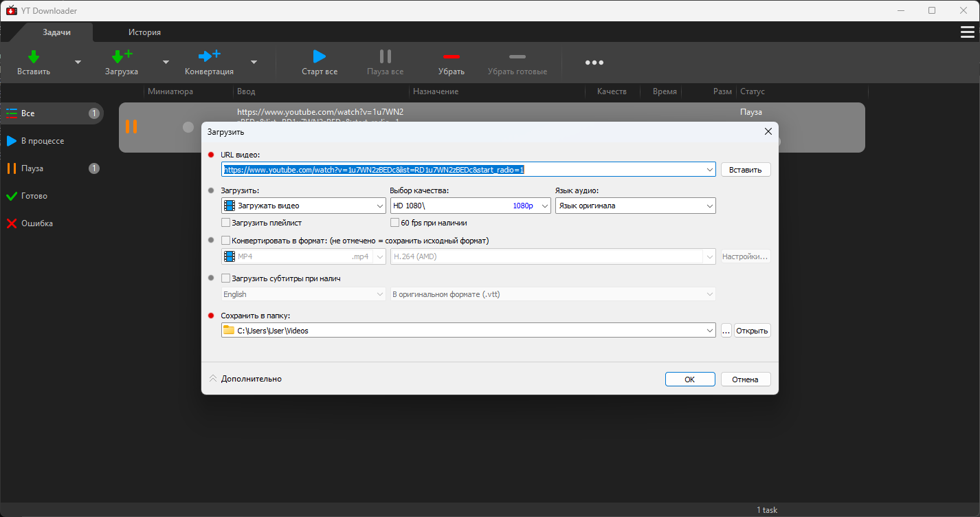Click the URL видео input field

tap(467, 170)
